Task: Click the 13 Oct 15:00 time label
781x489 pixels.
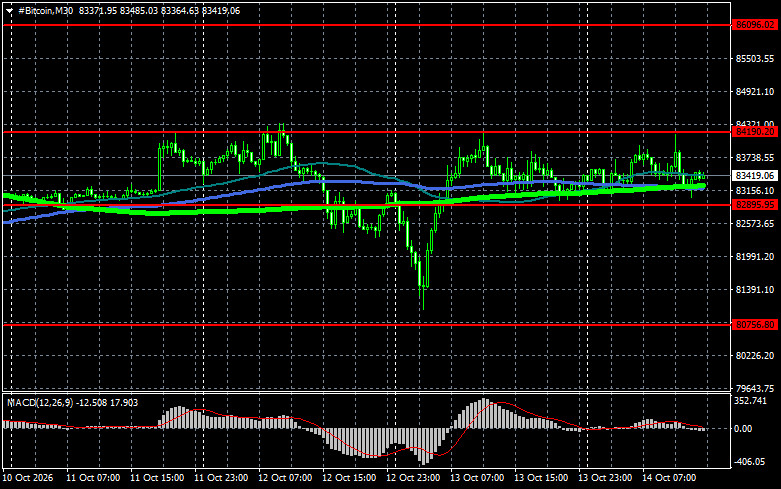Action: pos(541,478)
